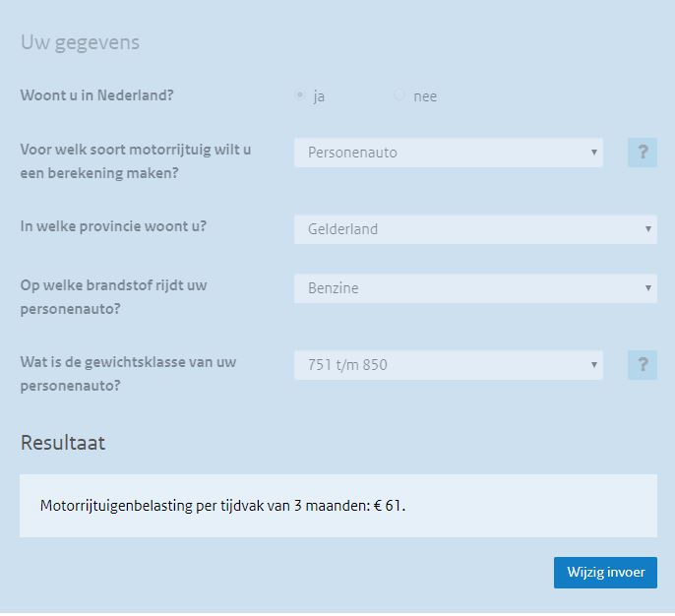Viewport: 675px width, 616px height.
Task: Select the 'nee' radio button
Action: (x=399, y=95)
